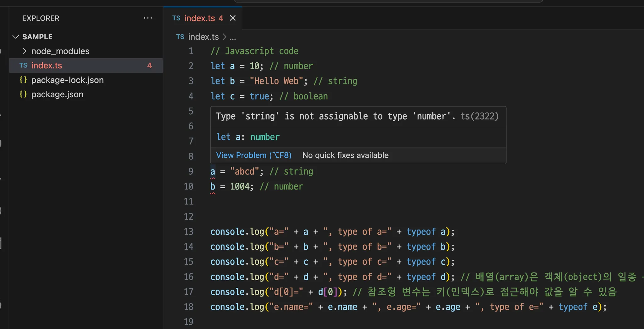
Task: Click line number 9 in the gutter
Action: [x=191, y=171]
